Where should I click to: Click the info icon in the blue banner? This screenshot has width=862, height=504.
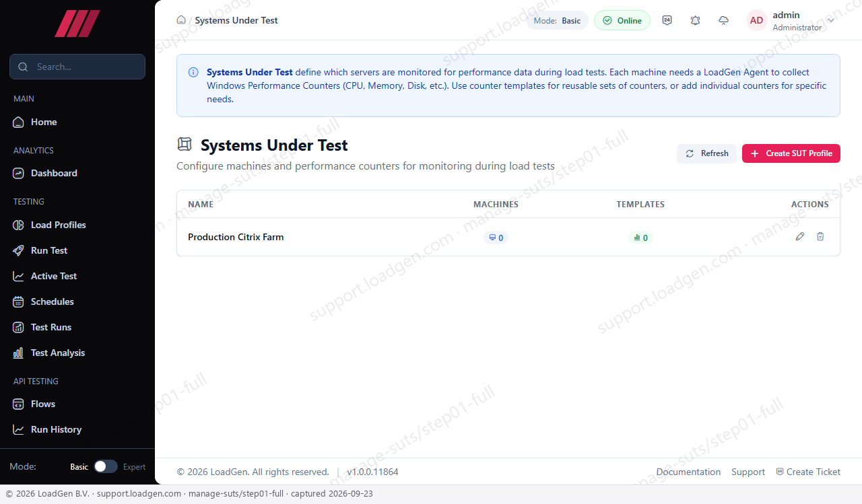point(193,72)
